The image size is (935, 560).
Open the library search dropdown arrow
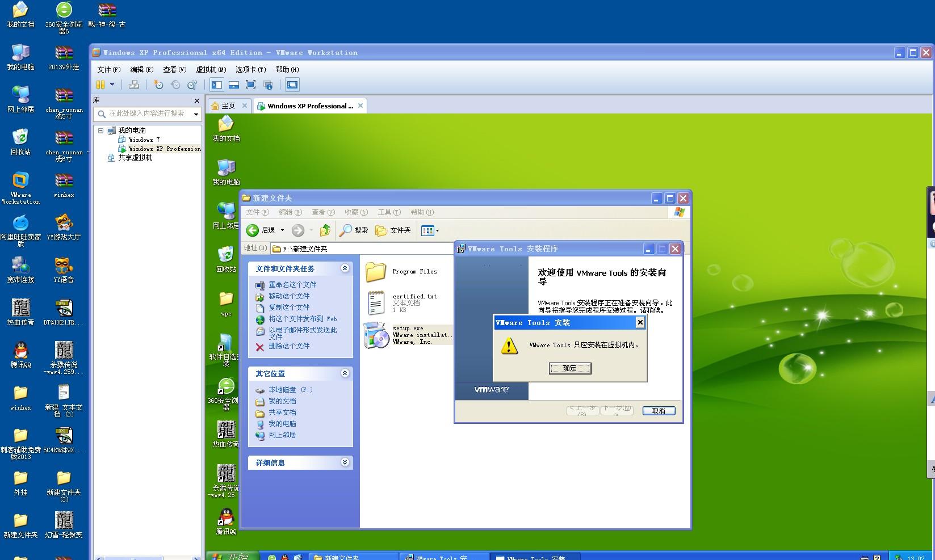[196, 114]
